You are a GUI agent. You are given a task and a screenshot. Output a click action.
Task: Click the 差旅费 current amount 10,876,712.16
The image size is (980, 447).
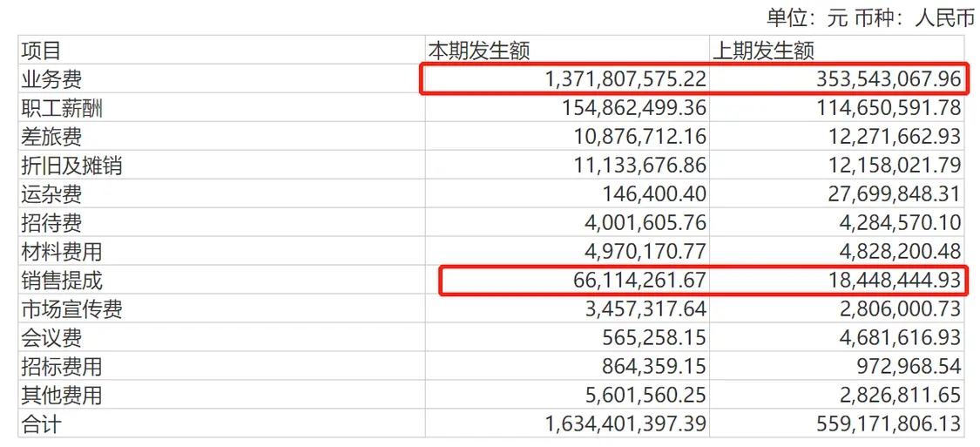click(639, 137)
